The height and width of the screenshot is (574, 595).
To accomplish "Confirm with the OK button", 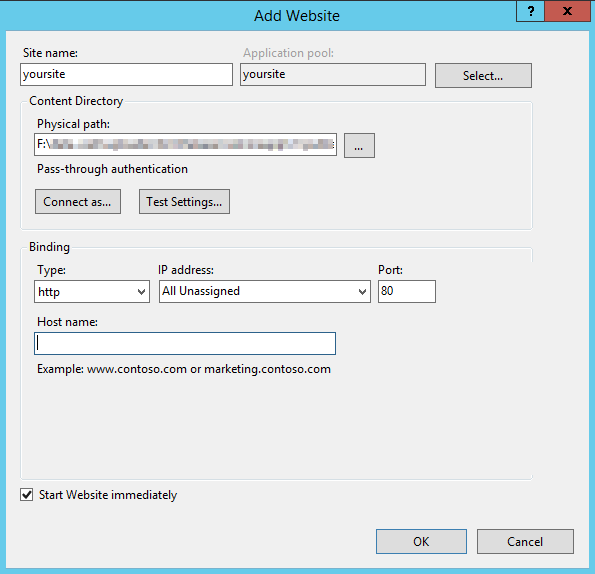I will [x=421, y=541].
